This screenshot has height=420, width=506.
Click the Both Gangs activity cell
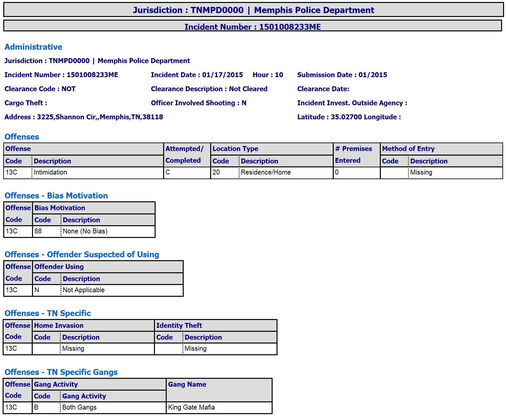point(113,408)
